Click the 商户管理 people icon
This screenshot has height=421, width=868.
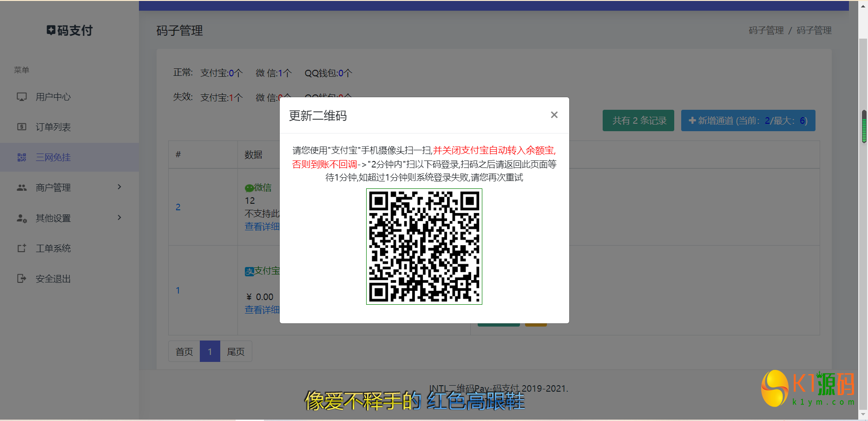tap(22, 187)
